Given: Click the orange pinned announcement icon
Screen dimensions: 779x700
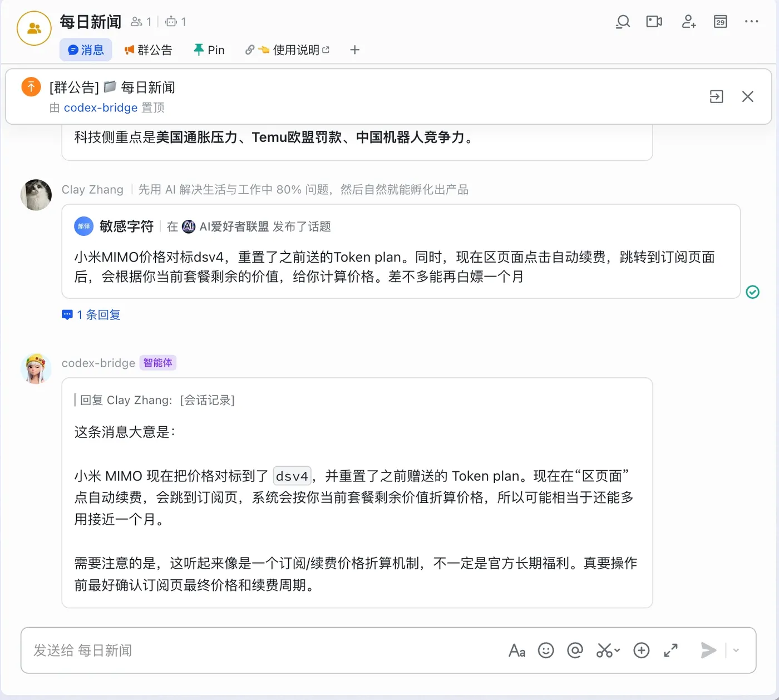Looking at the screenshot, I should coord(31,87).
